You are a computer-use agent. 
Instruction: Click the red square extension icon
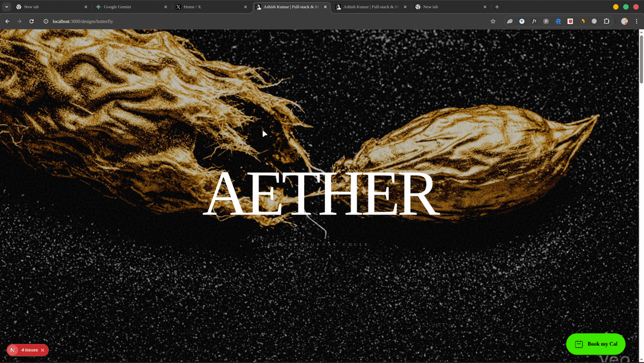[570, 21]
